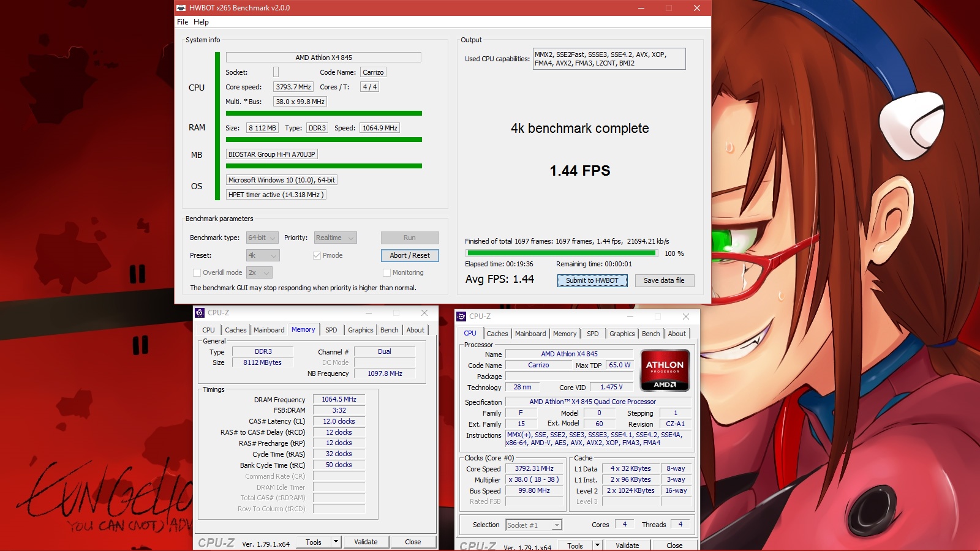980x551 pixels.
Task: Open the Benchmark type 64-bit dropdown
Action: (x=262, y=238)
